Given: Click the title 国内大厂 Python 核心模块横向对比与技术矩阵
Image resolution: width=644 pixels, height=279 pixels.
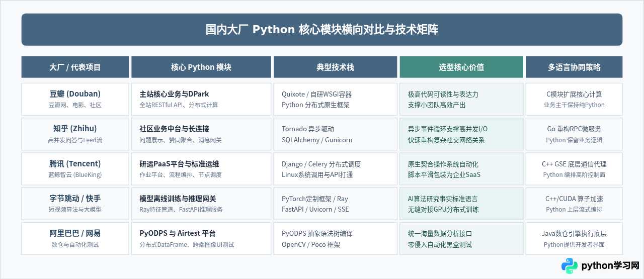Looking at the screenshot, I should (322, 30).
